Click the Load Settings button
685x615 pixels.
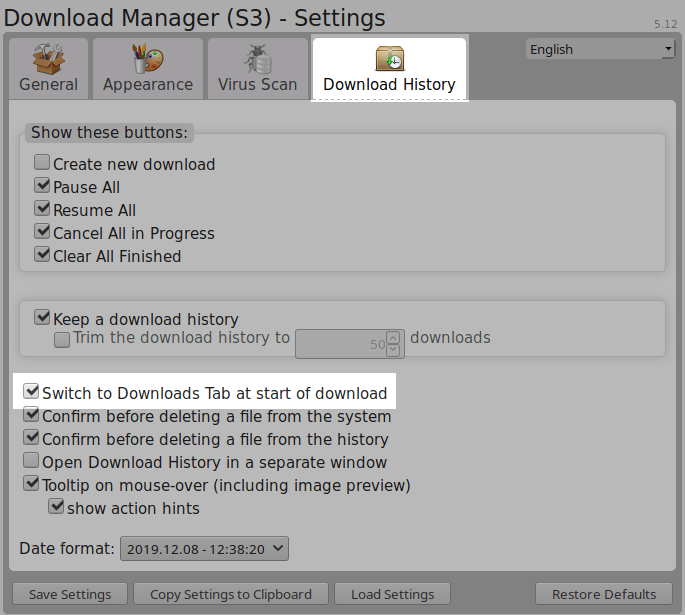(392, 594)
